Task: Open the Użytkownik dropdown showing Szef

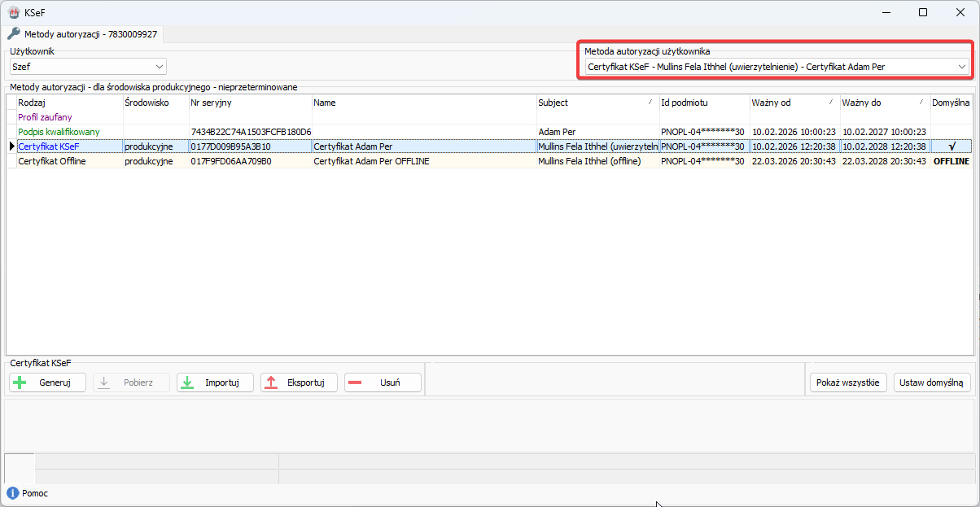Action: (x=87, y=67)
